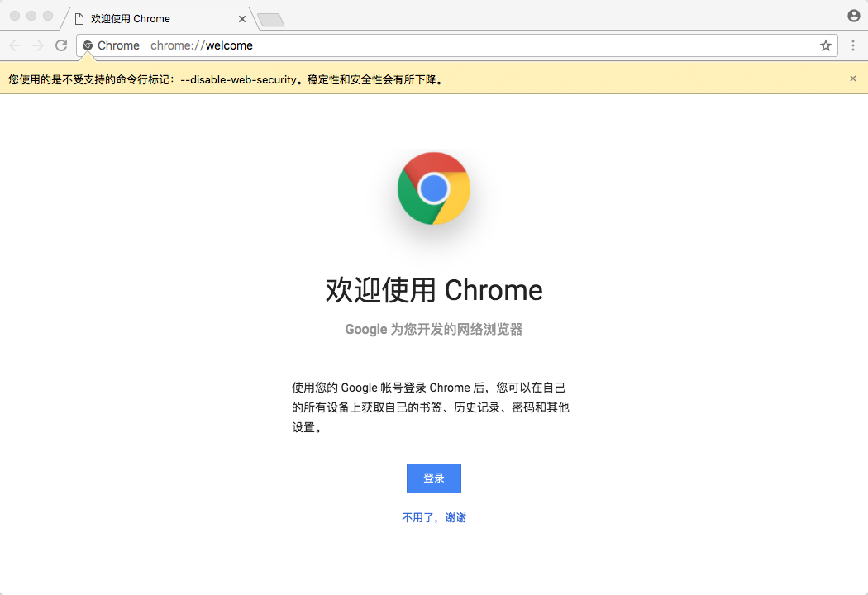Screen dimensions: 868x595
Task: Click the blue 登录 button
Action: tap(433, 478)
